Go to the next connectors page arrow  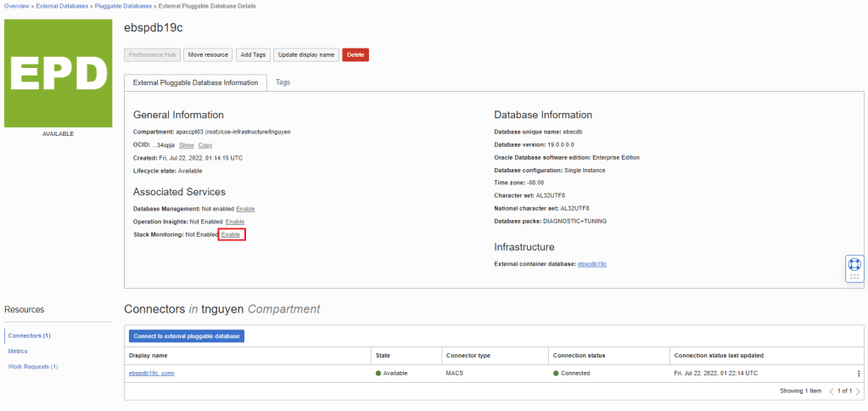[x=858, y=391]
